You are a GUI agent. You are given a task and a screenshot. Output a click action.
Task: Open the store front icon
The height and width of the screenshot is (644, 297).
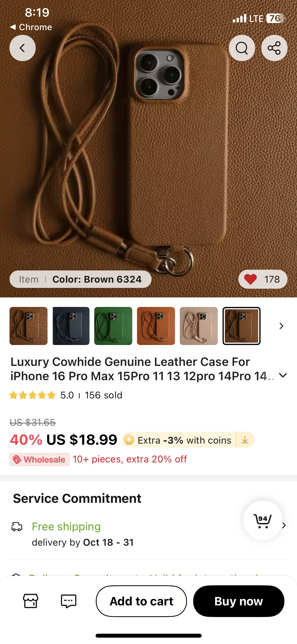(x=31, y=601)
